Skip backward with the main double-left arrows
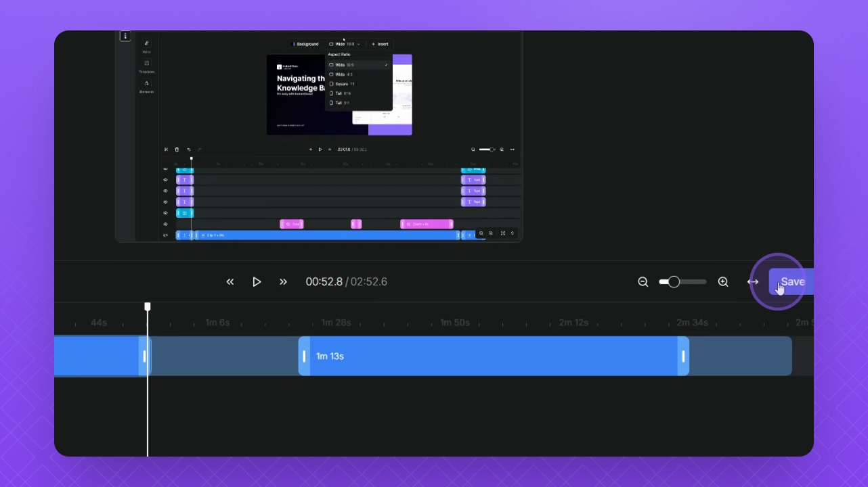The width and height of the screenshot is (868, 487). (230, 282)
